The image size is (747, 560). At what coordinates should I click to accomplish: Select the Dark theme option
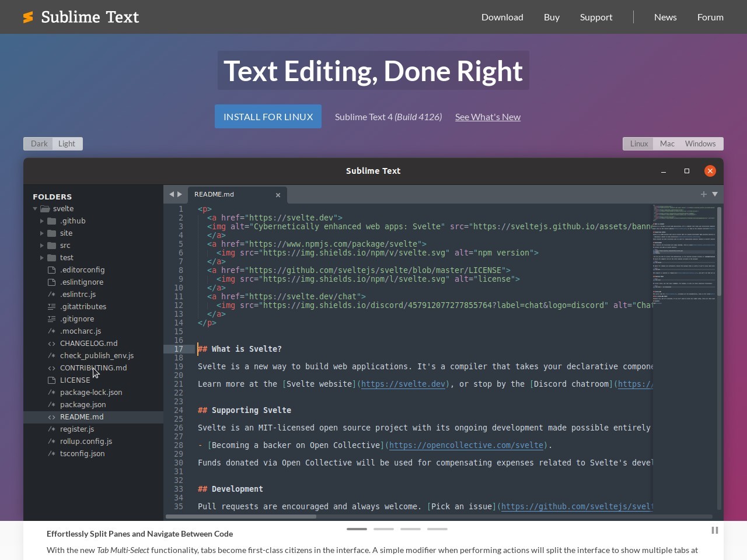[39, 143]
